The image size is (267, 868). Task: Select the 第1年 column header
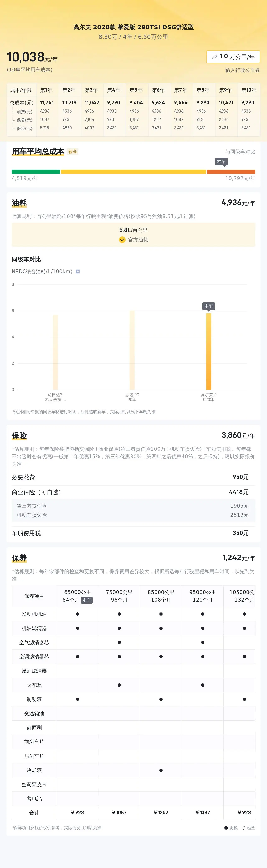(46, 90)
